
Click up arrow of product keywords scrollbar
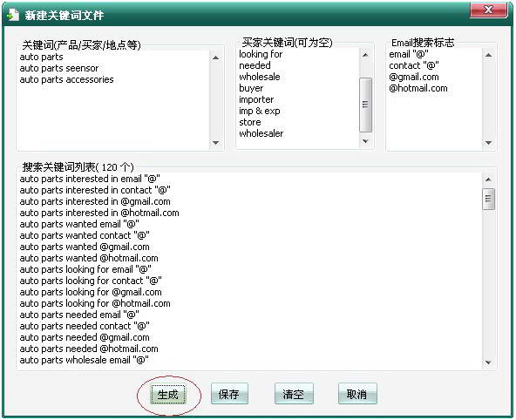point(216,58)
